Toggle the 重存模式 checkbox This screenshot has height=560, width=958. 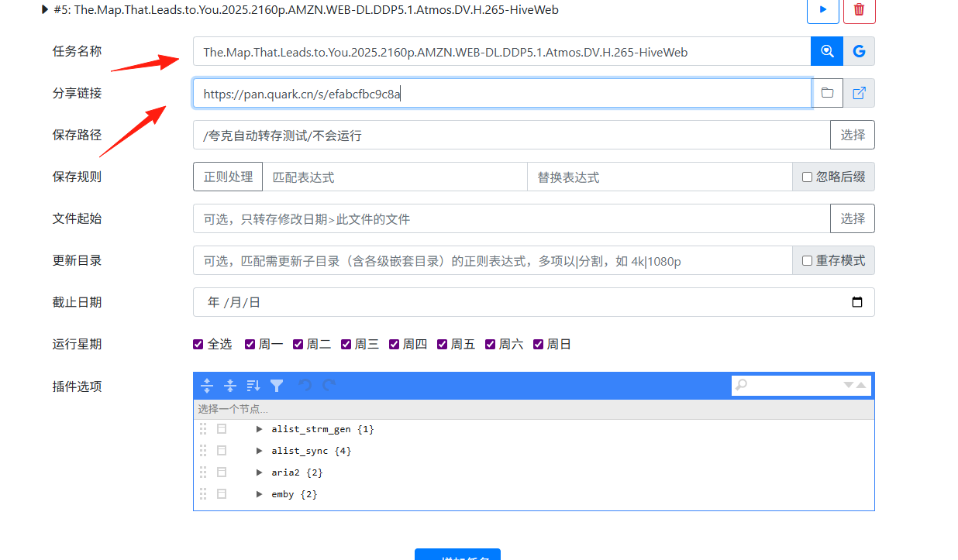point(808,260)
